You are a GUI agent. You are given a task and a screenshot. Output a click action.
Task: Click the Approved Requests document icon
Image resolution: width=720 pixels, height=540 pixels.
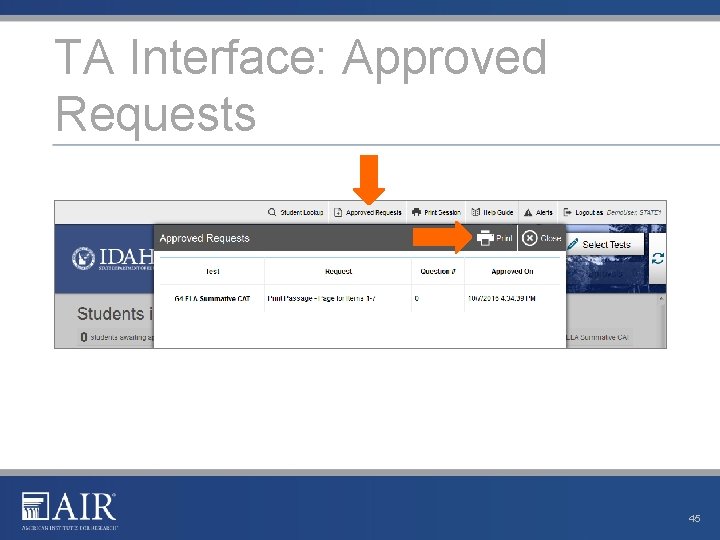coord(338,212)
